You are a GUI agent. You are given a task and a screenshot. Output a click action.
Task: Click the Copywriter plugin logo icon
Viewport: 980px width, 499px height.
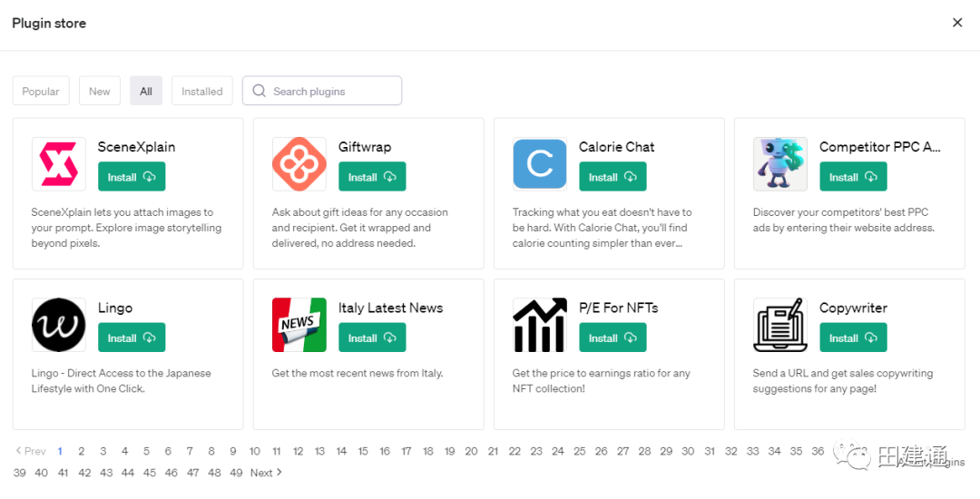[x=779, y=325]
